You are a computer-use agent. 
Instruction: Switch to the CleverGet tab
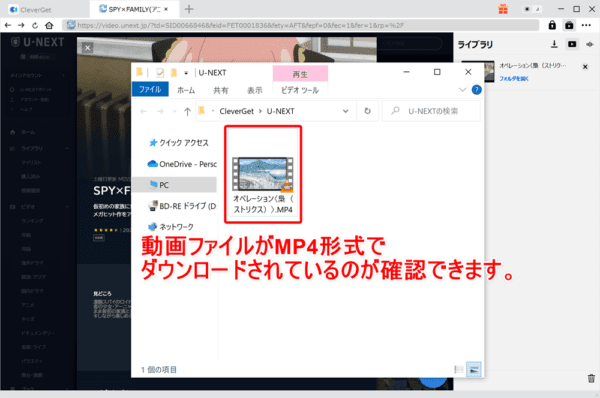pos(31,10)
